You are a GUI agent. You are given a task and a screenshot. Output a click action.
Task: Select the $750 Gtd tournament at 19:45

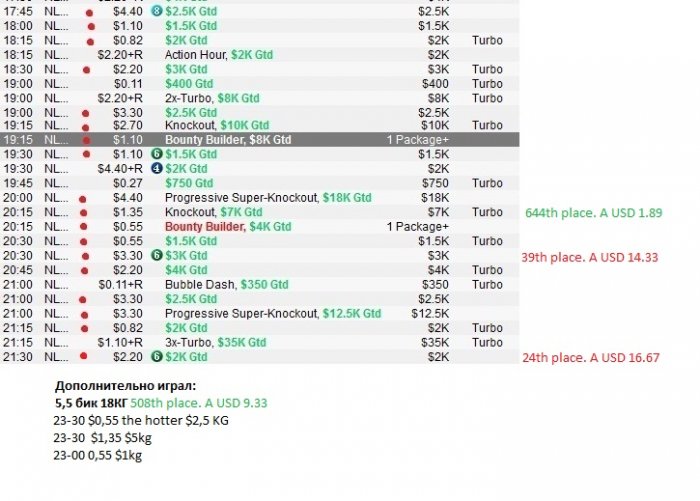click(189, 183)
